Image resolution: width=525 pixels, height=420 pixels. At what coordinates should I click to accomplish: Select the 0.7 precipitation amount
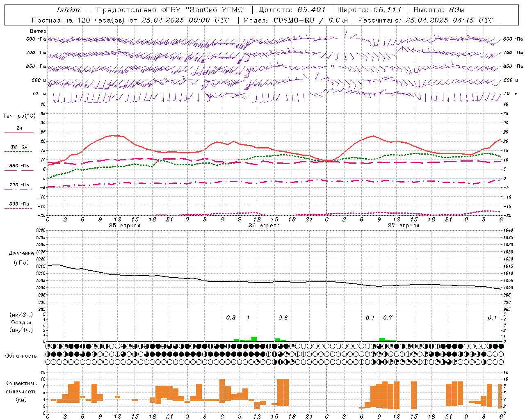click(388, 318)
